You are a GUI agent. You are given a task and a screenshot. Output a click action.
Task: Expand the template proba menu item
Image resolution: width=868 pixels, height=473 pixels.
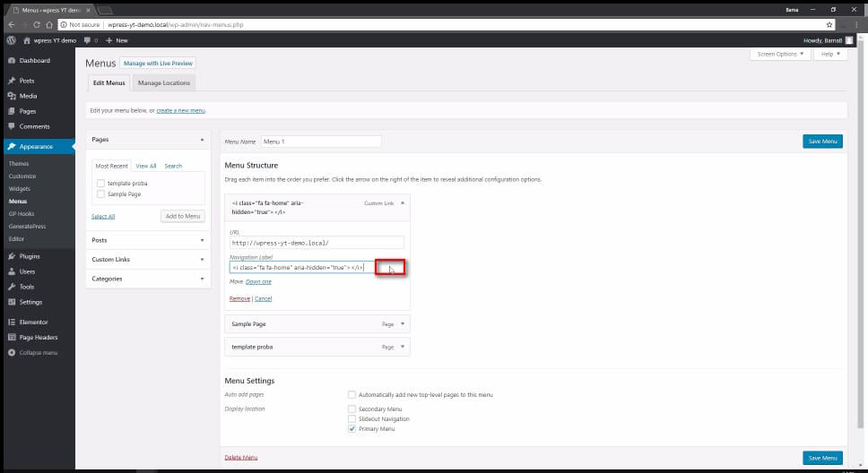coord(403,347)
